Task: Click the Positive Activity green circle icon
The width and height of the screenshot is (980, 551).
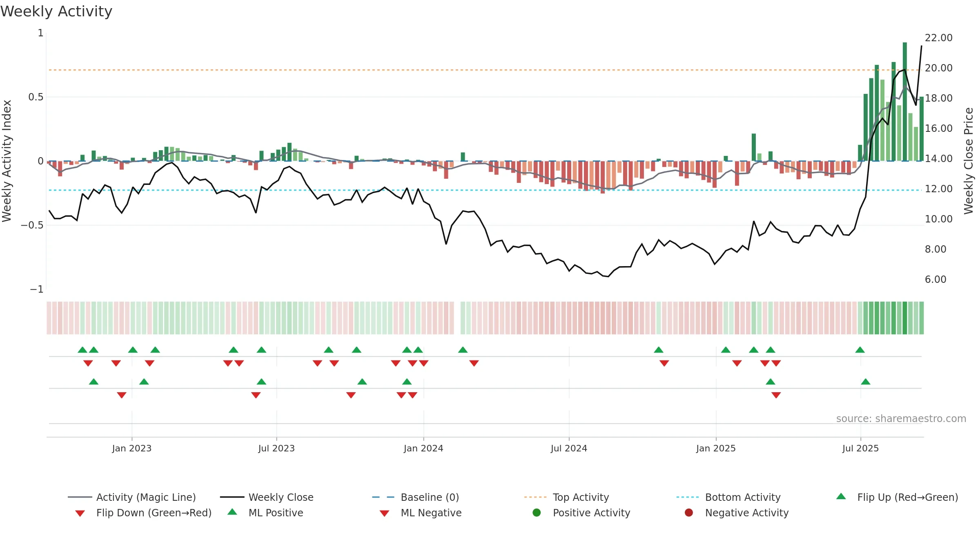Action: pyautogui.click(x=537, y=513)
